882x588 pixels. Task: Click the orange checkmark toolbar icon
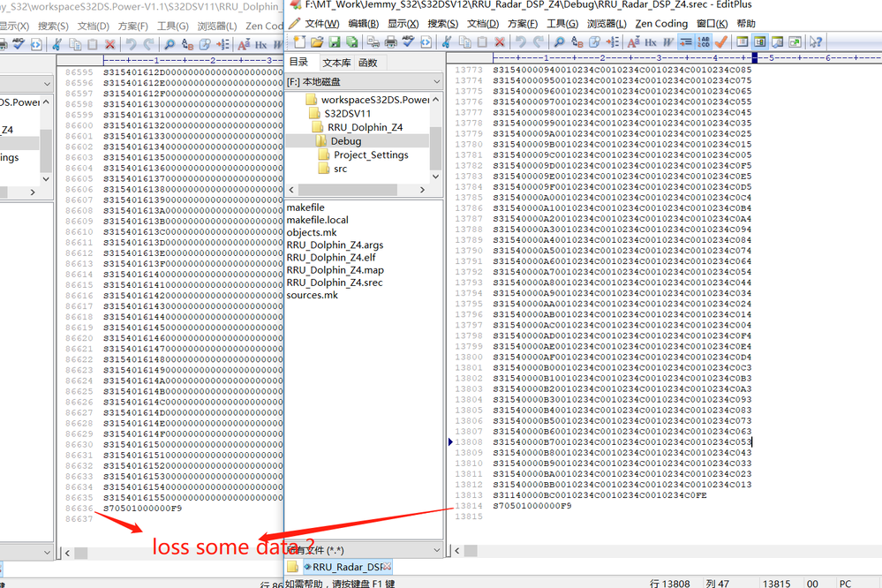click(x=721, y=42)
